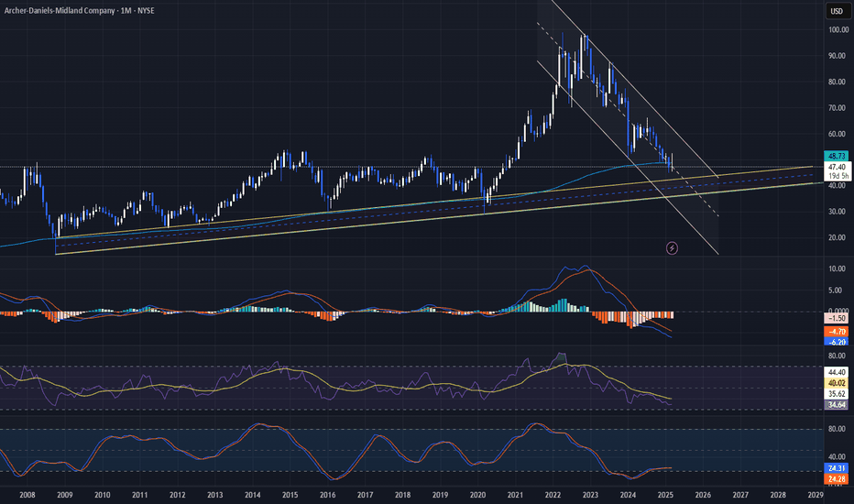Click the 2029 label on time axis
The height and width of the screenshot is (504, 854).
tap(816, 495)
